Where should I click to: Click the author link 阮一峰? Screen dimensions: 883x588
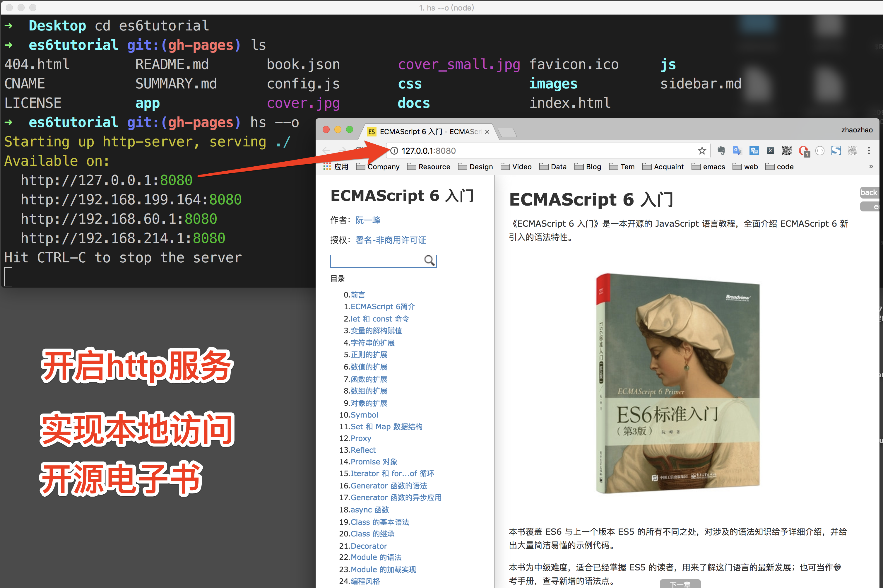coord(368,220)
